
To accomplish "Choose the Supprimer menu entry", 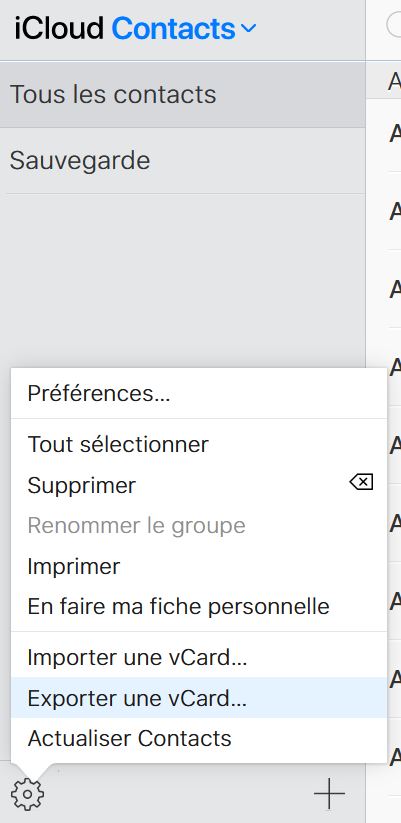I will [x=199, y=486].
